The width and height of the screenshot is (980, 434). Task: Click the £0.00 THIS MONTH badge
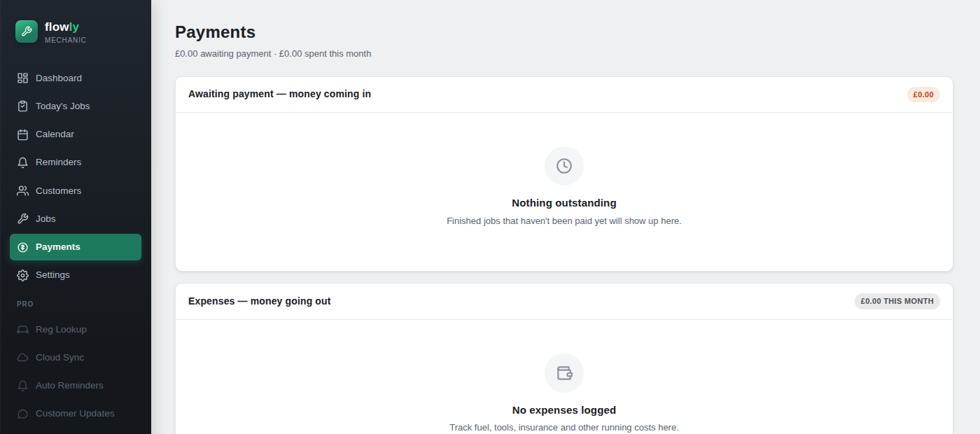pos(897,301)
